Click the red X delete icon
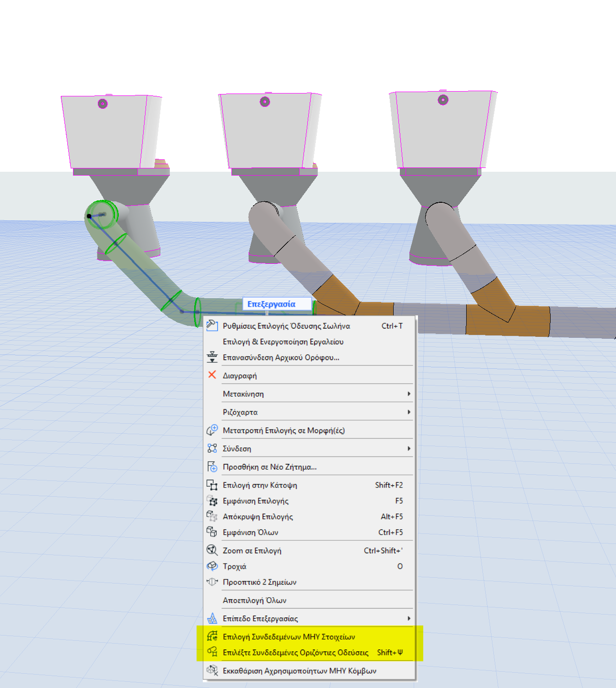616x688 pixels. click(x=212, y=375)
